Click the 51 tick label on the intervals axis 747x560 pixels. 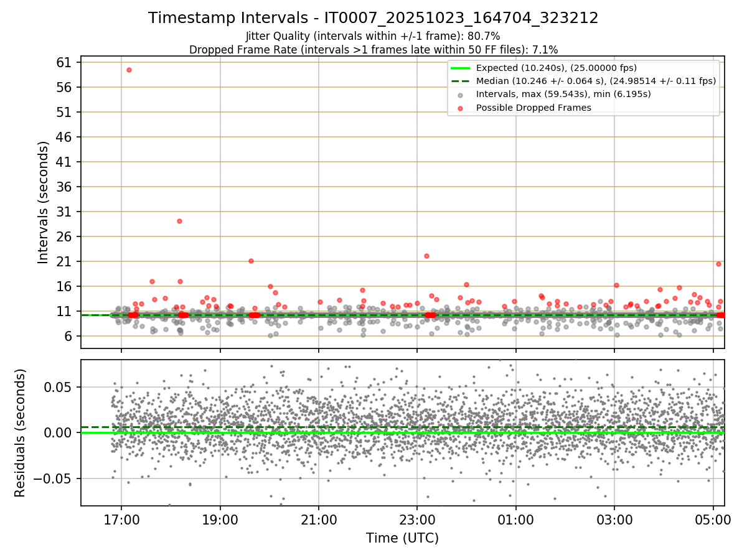(x=65, y=112)
